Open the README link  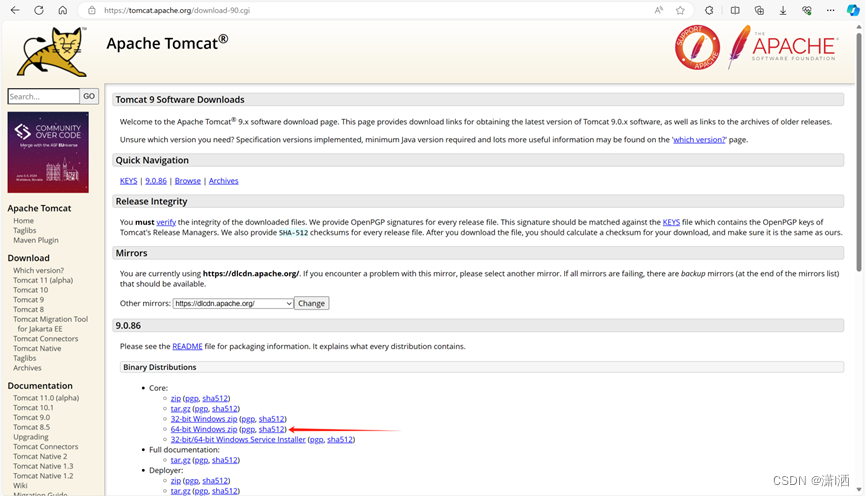[x=187, y=346]
